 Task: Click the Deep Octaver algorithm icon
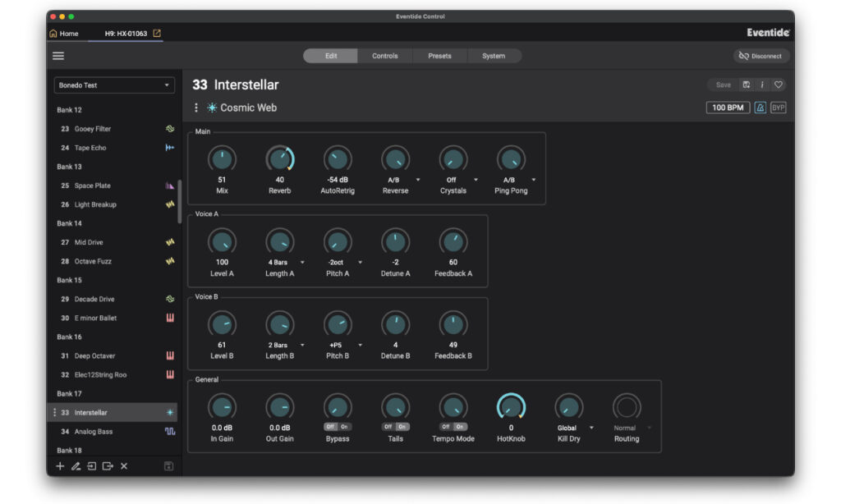click(170, 355)
